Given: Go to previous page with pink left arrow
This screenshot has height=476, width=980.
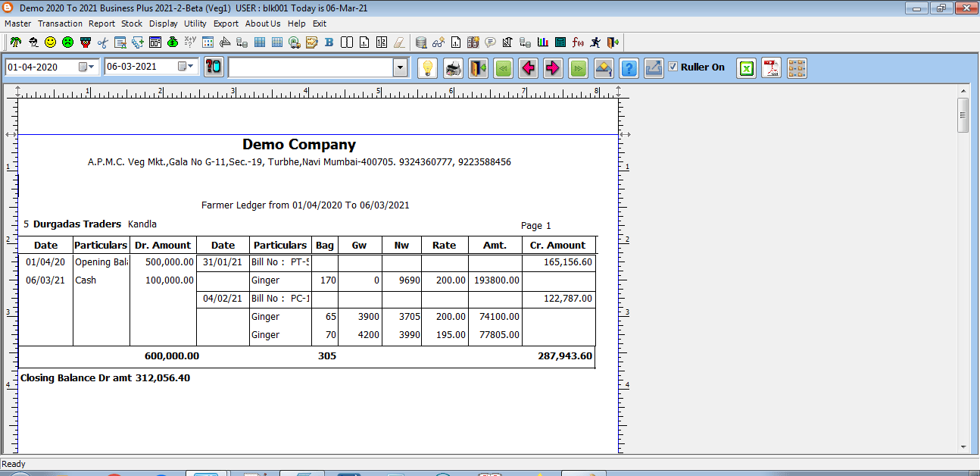Looking at the screenshot, I should click(x=529, y=68).
